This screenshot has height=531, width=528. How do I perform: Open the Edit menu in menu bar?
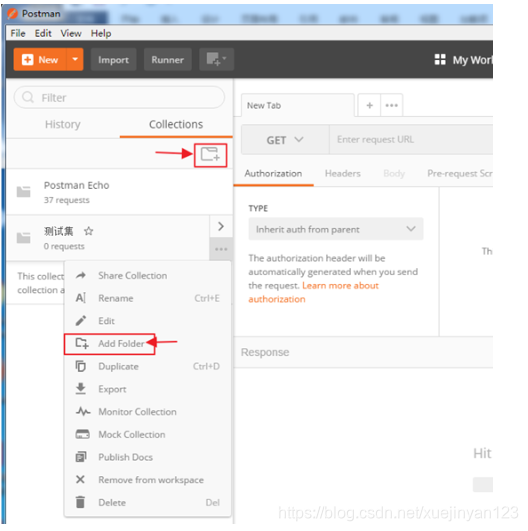click(x=43, y=33)
